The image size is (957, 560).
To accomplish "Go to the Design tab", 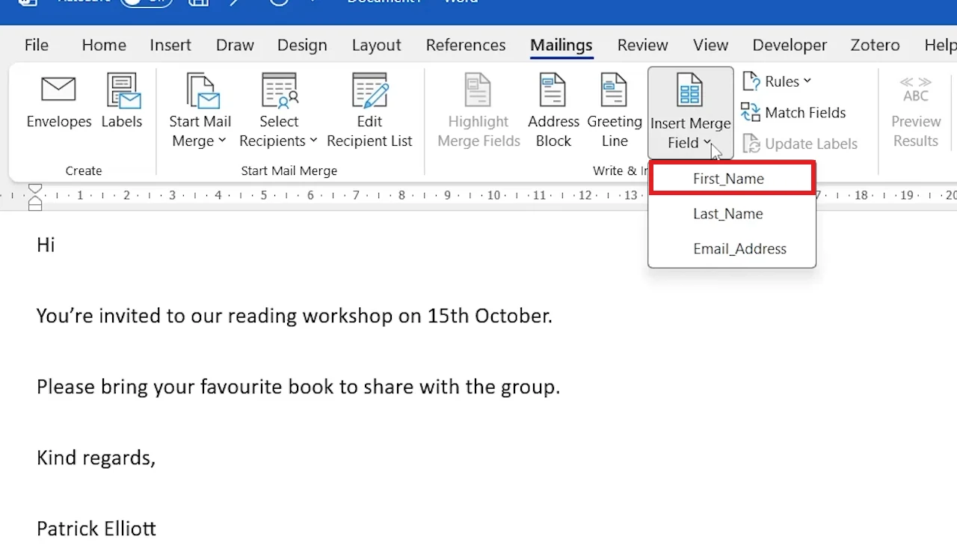I will [303, 45].
